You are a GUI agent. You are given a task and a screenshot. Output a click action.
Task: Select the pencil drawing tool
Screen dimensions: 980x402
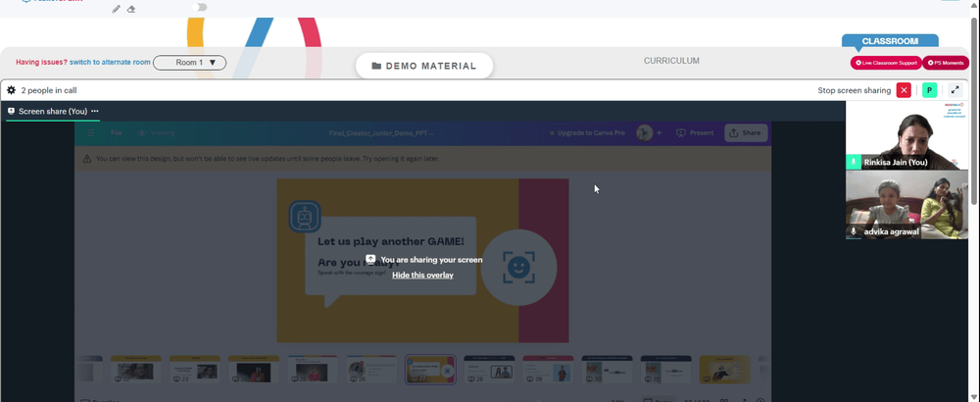pos(117,9)
